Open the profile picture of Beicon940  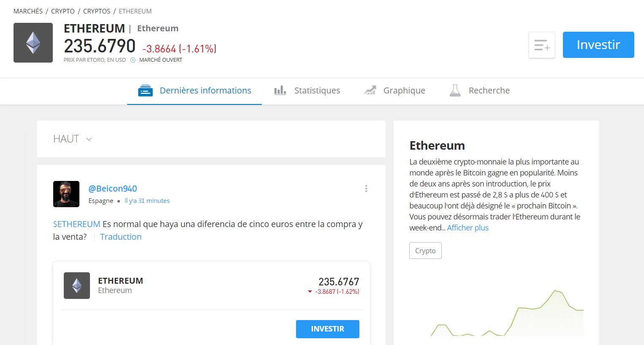pos(66,194)
